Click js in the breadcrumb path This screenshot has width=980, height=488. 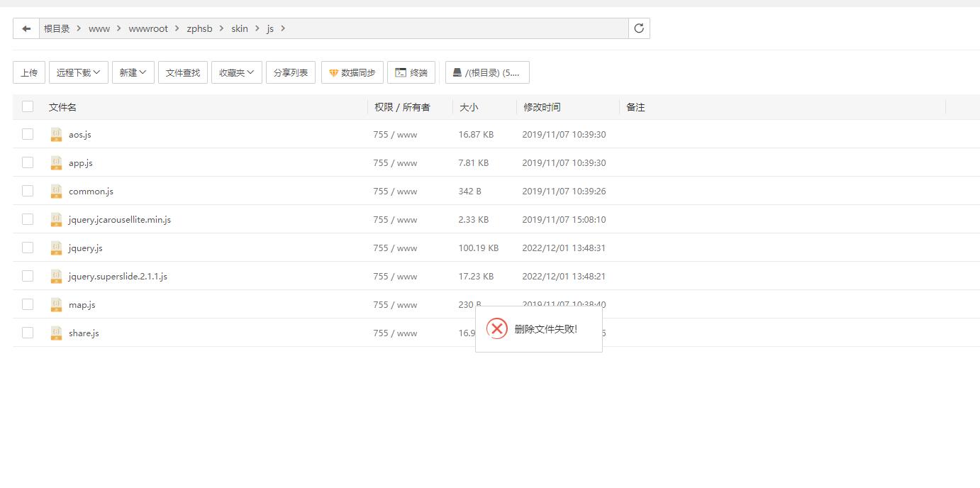(x=270, y=28)
